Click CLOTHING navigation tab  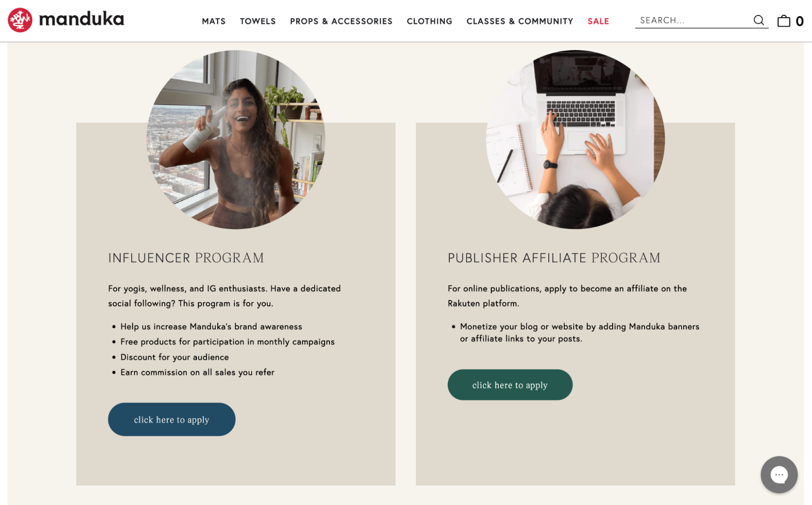click(429, 21)
